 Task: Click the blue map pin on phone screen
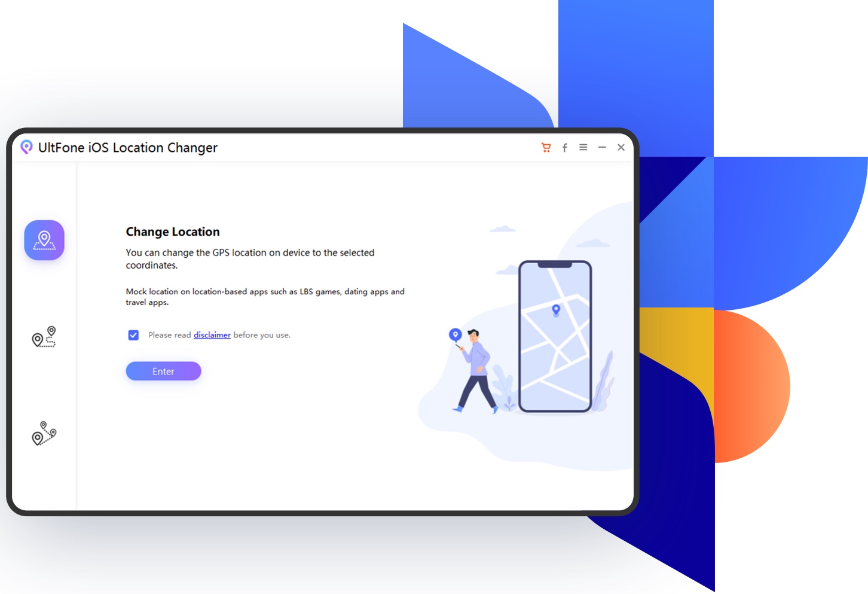tap(556, 310)
